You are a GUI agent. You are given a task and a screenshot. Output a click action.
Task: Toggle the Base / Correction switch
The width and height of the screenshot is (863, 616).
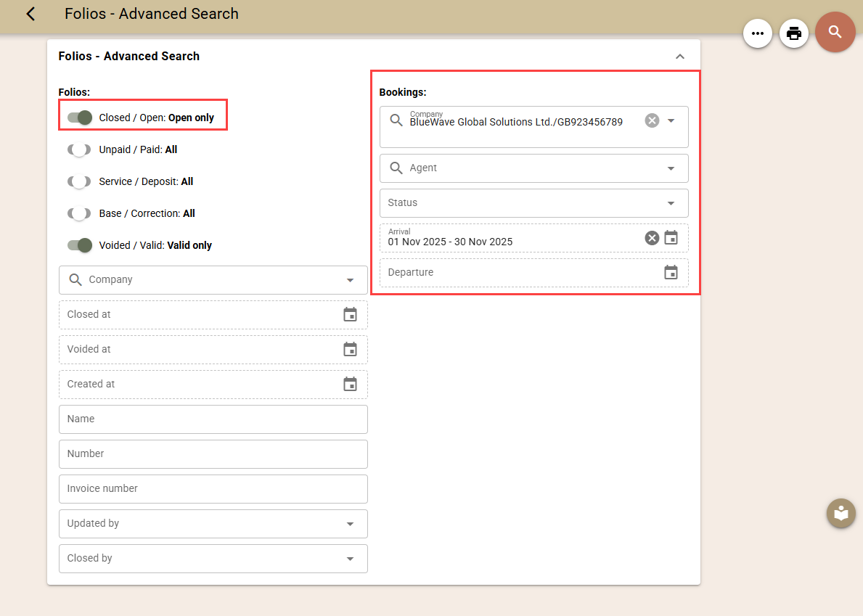pos(79,213)
